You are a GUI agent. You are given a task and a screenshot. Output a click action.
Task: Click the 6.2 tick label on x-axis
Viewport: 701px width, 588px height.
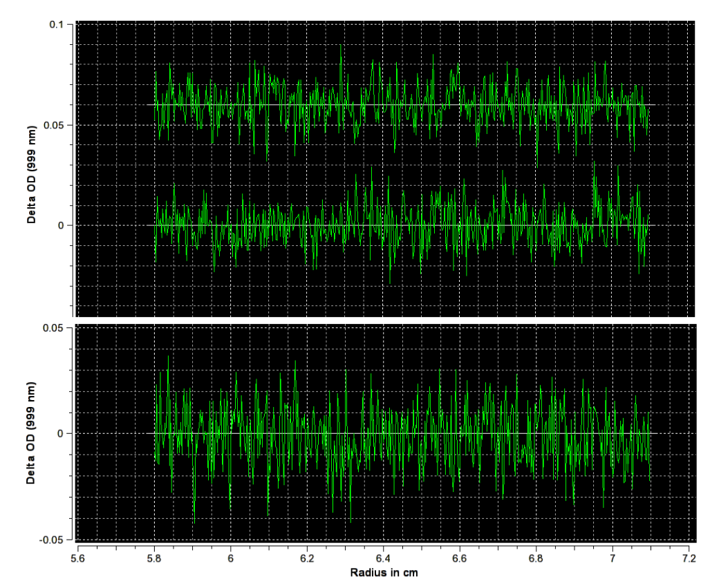click(x=308, y=557)
